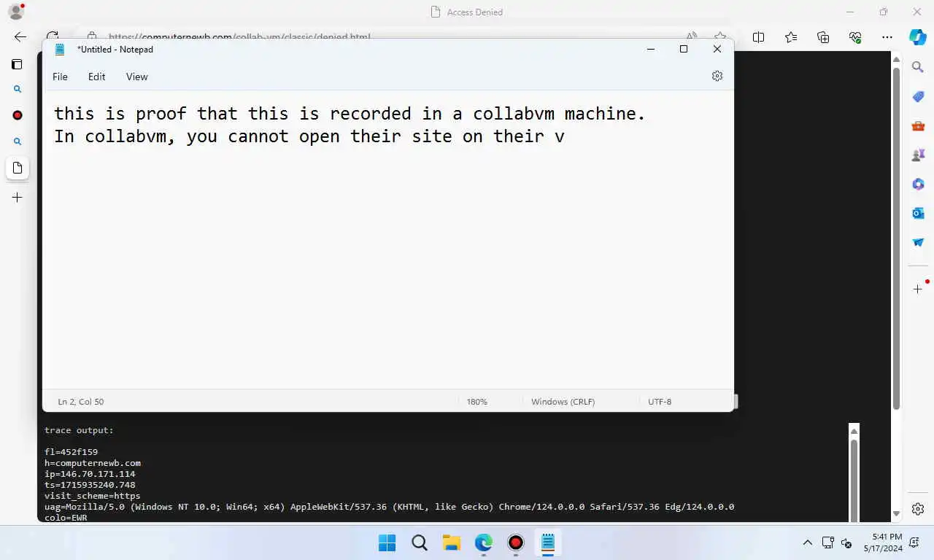934x560 pixels.
Task: Click the ip=146.70.171.114 trace line
Action: [x=90, y=474]
